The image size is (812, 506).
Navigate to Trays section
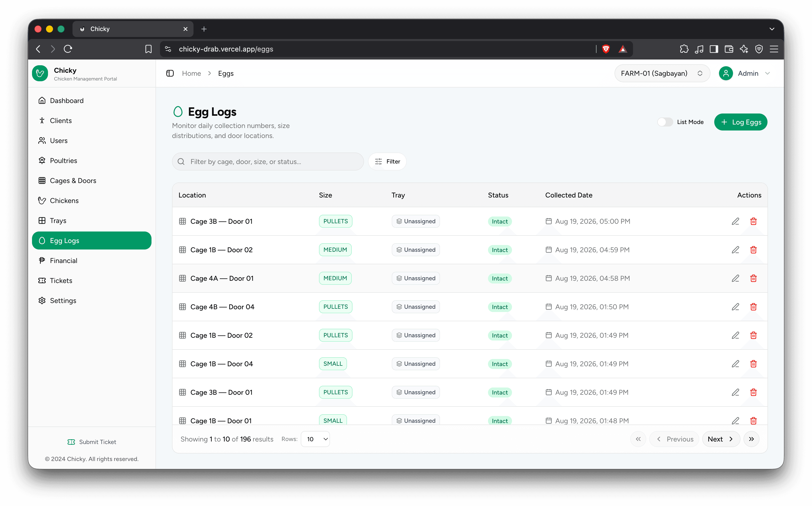(x=91, y=220)
